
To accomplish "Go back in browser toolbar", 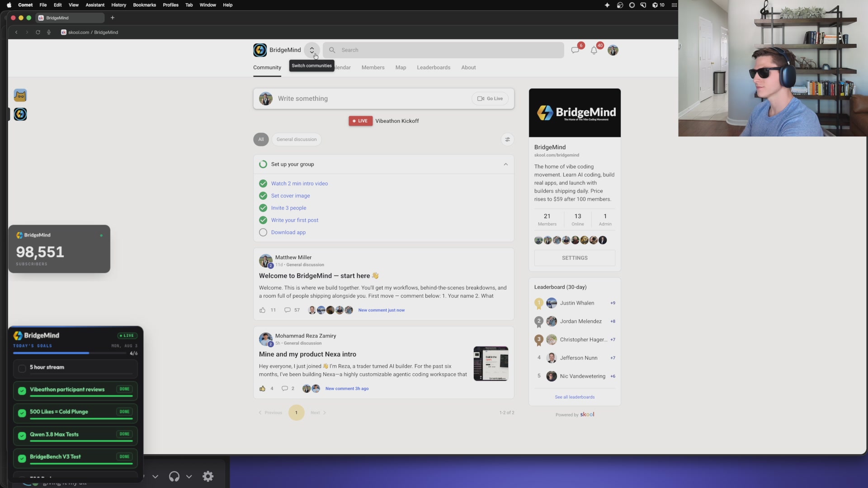I will click(x=16, y=33).
